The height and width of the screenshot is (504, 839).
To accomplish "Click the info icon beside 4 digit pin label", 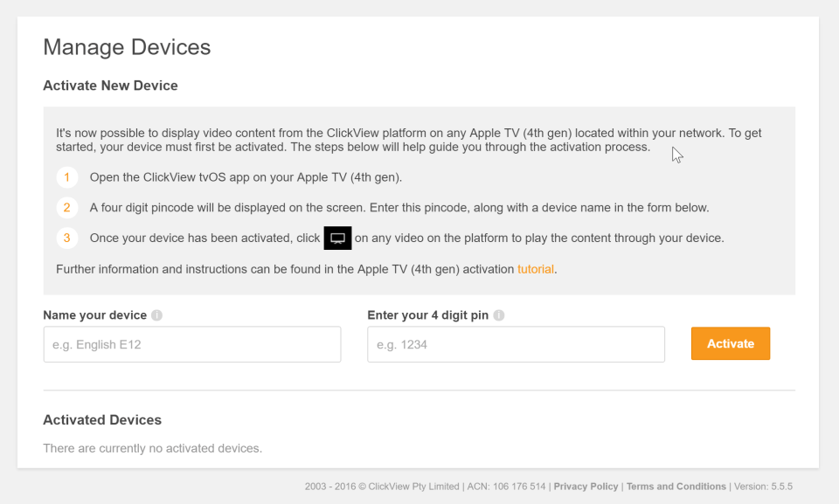I will click(499, 315).
